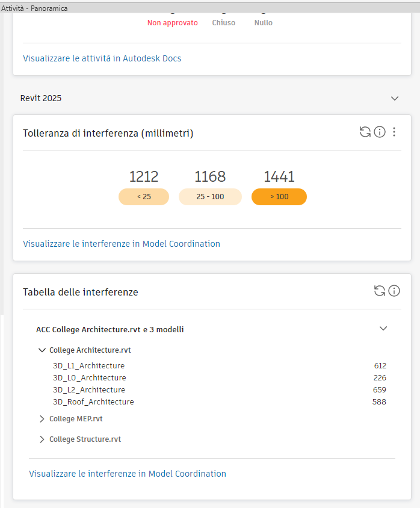This screenshot has width=420, height=508.
Task: Collapse the Revit 2025 section
Action: (x=395, y=98)
